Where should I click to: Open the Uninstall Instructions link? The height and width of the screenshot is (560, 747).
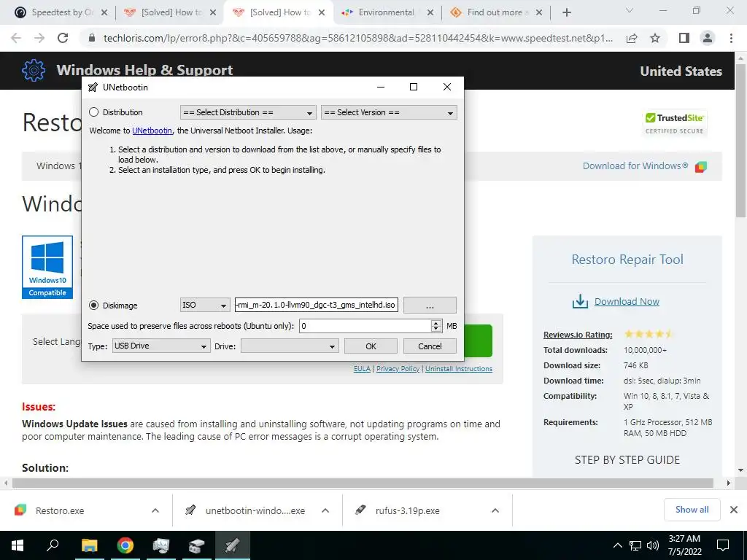point(458,368)
